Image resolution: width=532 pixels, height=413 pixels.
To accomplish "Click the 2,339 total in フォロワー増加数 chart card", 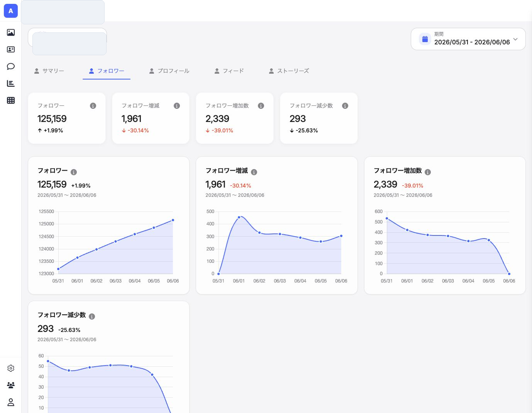I will 385,184.
